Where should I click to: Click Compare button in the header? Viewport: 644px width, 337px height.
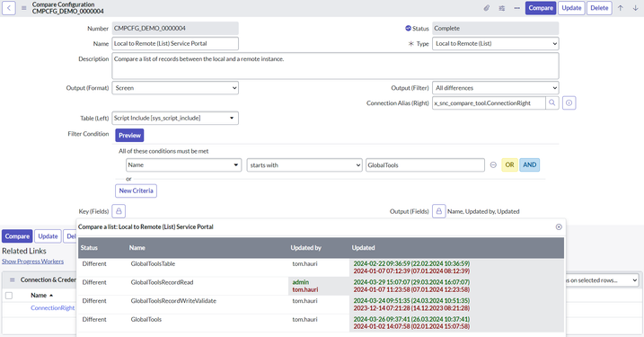click(x=541, y=8)
